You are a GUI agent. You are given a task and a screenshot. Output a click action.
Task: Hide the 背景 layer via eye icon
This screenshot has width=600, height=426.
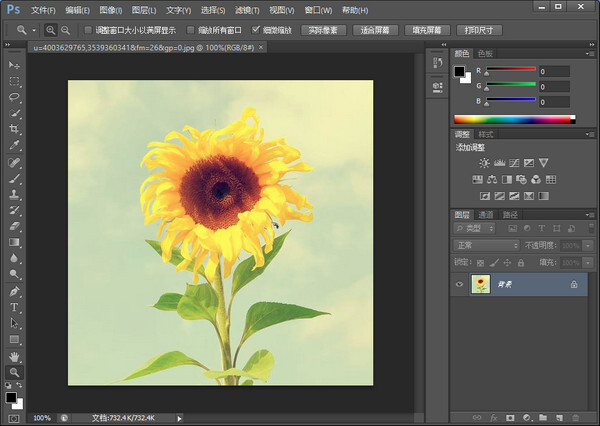pyautogui.click(x=459, y=285)
